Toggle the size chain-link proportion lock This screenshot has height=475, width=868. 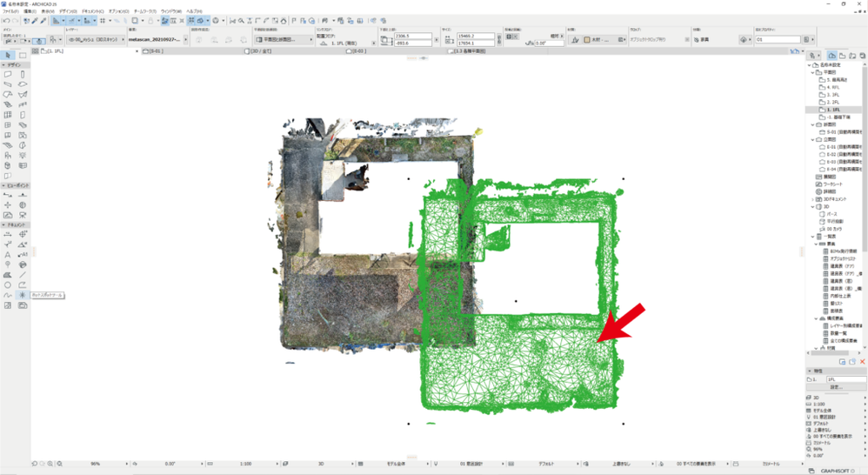pos(498,39)
